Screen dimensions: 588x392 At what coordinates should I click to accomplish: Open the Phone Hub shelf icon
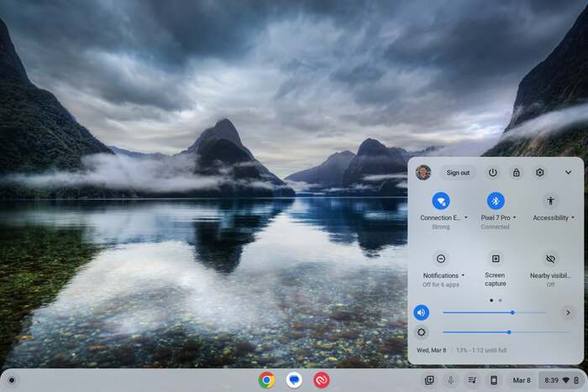tap(494, 380)
